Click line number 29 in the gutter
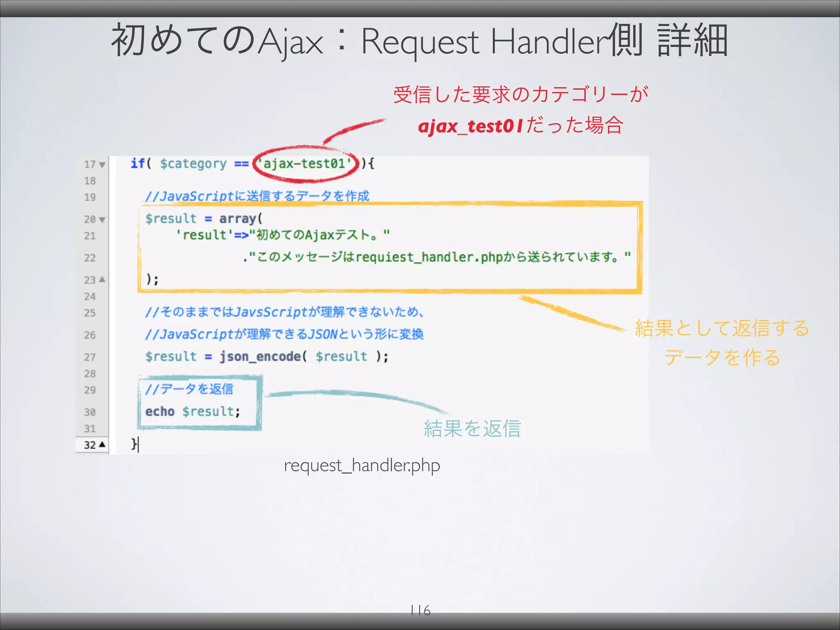The width and height of the screenshot is (840, 630). click(90, 390)
